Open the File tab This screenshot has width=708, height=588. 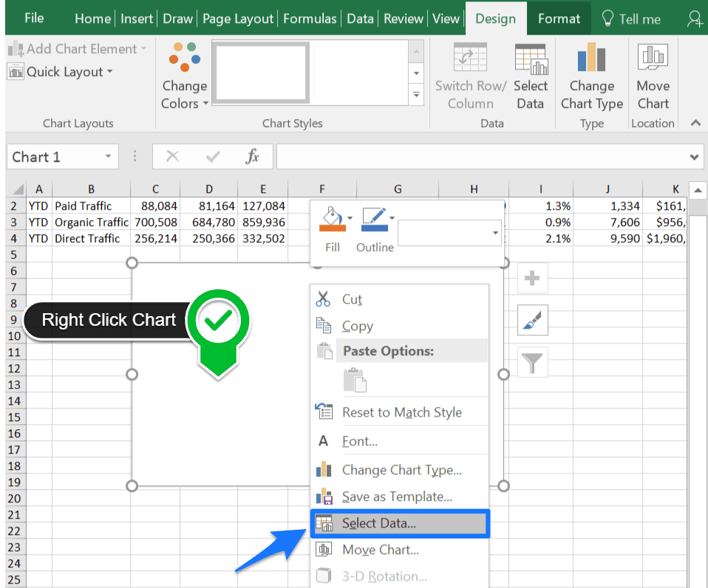[34, 18]
